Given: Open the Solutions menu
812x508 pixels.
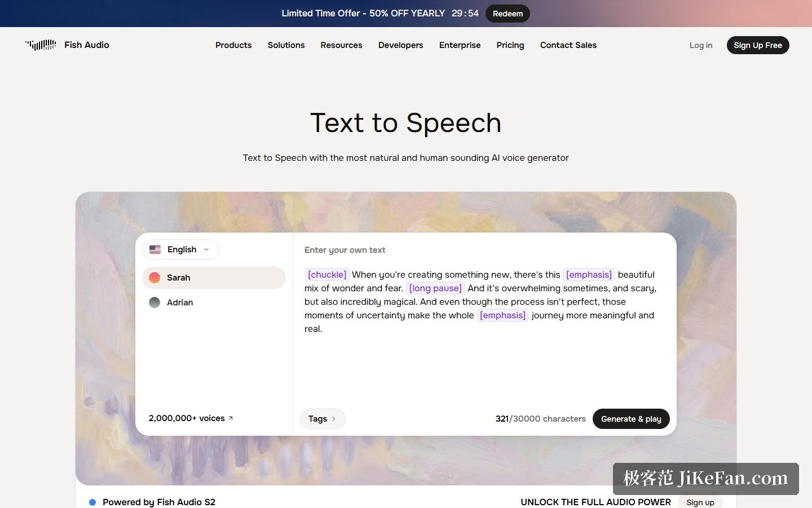Looking at the screenshot, I should (286, 45).
